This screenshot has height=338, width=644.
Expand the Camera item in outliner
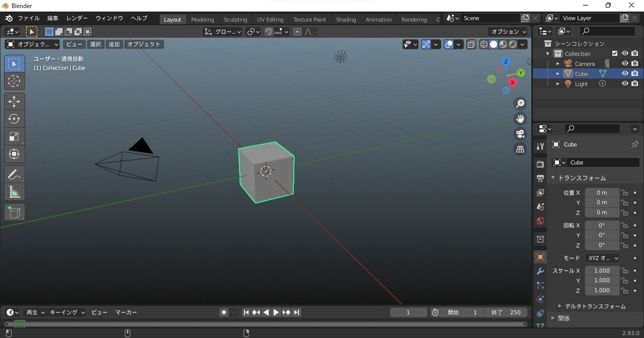coord(558,63)
